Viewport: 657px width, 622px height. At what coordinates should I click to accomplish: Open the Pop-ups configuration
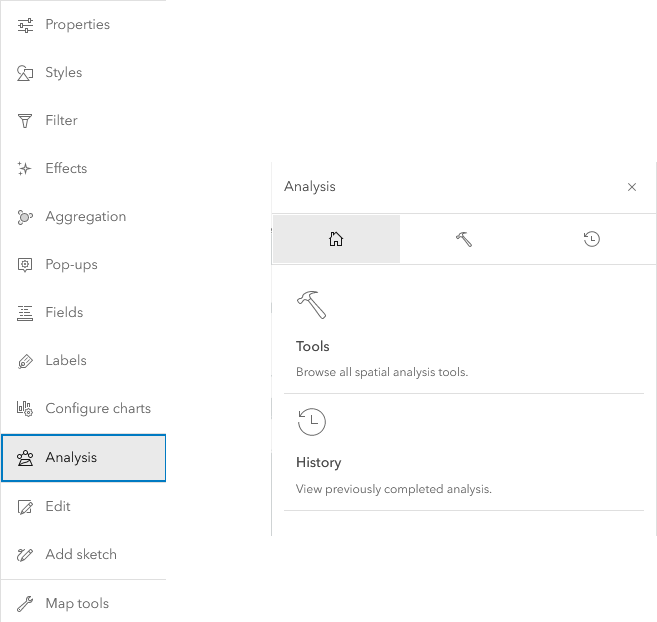71,264
